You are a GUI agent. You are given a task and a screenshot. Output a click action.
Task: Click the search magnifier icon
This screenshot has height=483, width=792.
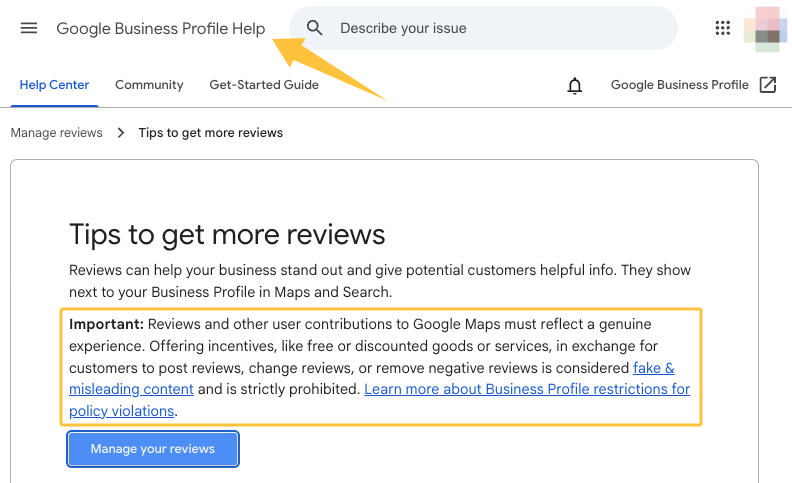pos(314,28)
